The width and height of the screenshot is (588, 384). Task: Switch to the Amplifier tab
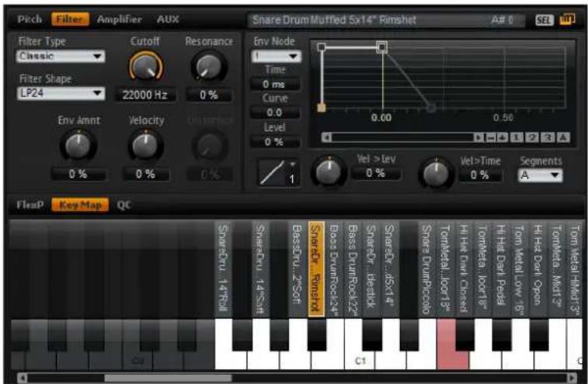[120, 19]
